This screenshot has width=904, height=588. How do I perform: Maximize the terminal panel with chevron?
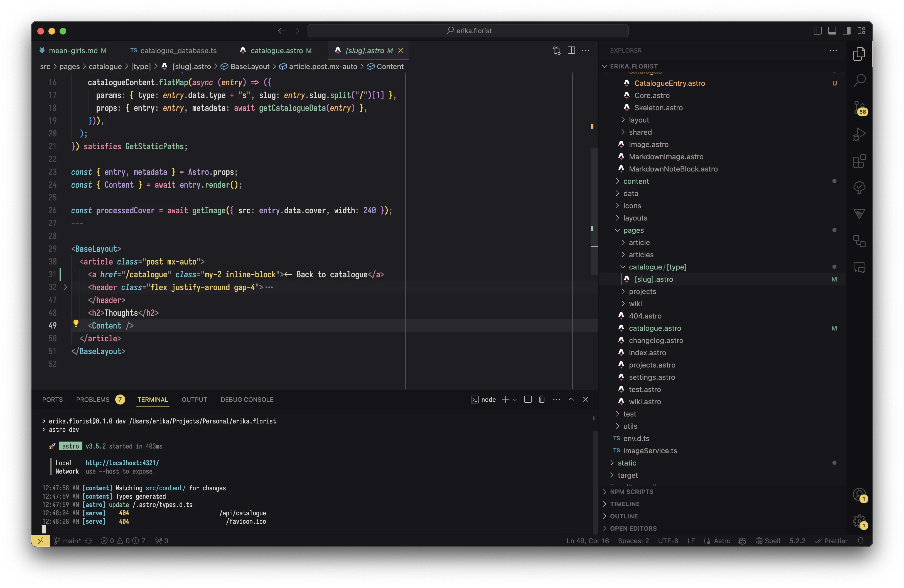click(571, 399)
